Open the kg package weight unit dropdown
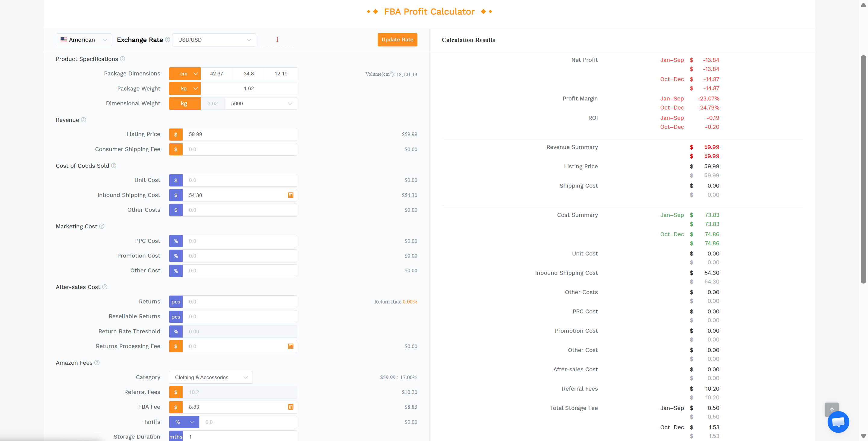Viewport: 868px width, 441px height. [x=185, y=88]
